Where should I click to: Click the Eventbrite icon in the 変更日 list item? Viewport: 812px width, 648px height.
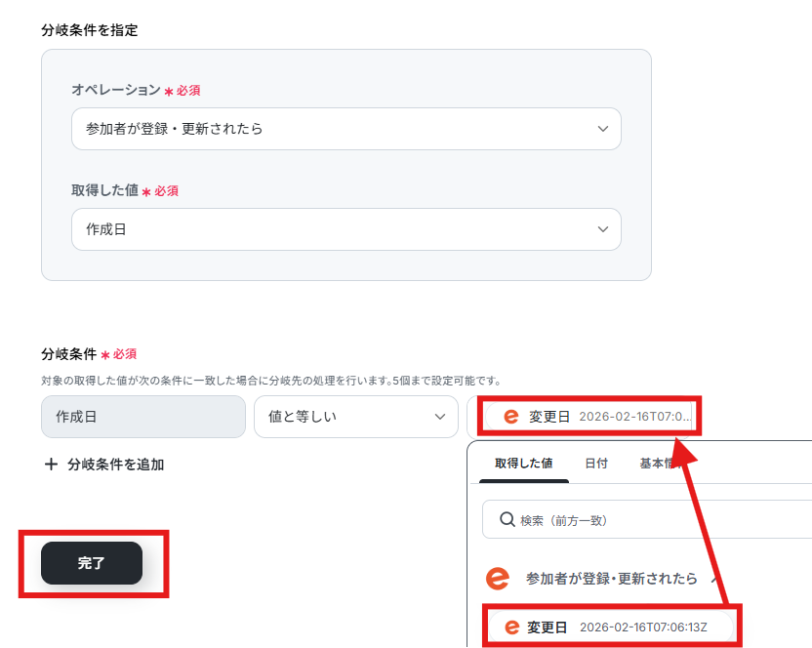511,628
